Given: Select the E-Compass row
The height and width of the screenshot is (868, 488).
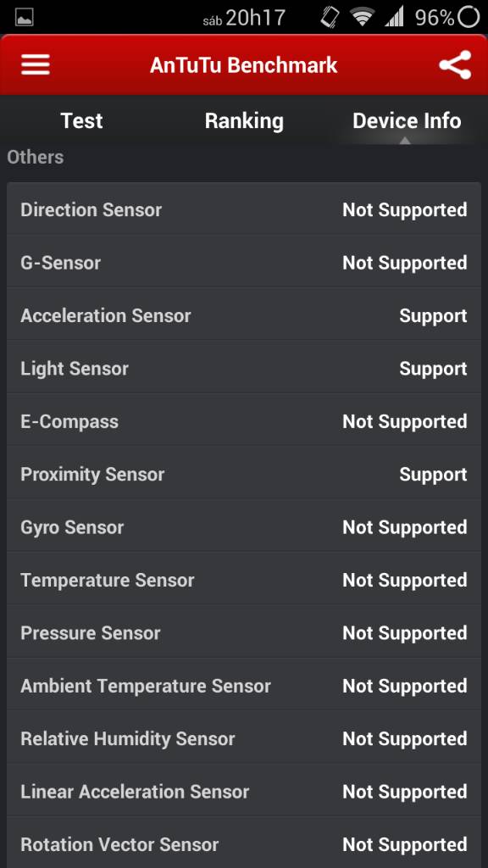Looking at the screenshot, I should [244, 421].
